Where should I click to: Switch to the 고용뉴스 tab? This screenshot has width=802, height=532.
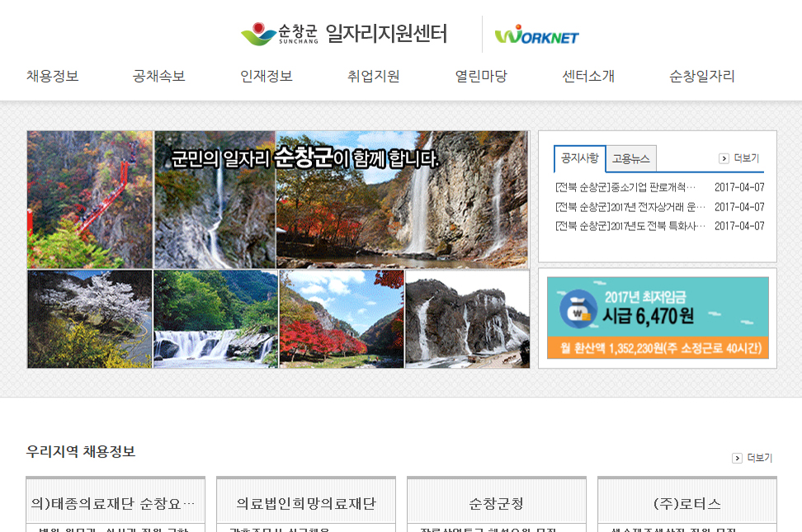631,158
